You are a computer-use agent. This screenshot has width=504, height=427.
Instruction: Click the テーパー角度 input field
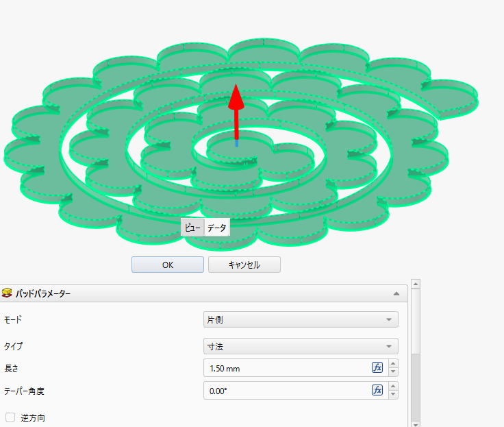(288, 391)
